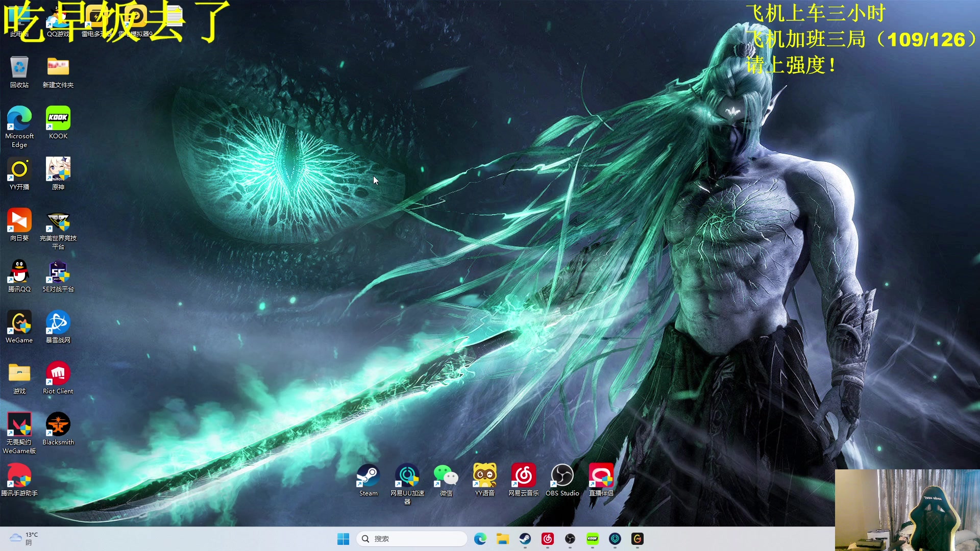Select the 原神 game shortcut

(58, 170)
